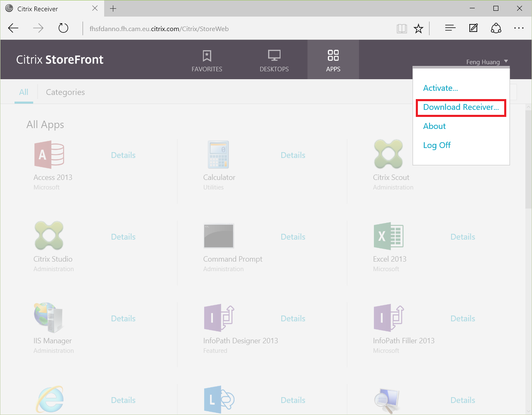The image size is (532, 415).
Task: Open Details link for Access 2013
Action: click(x=123, y=155)
